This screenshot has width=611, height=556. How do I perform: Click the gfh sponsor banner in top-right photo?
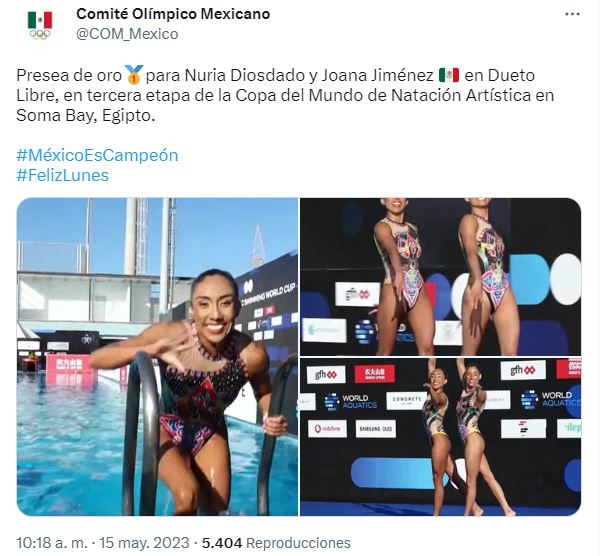(x=357, y=294)
